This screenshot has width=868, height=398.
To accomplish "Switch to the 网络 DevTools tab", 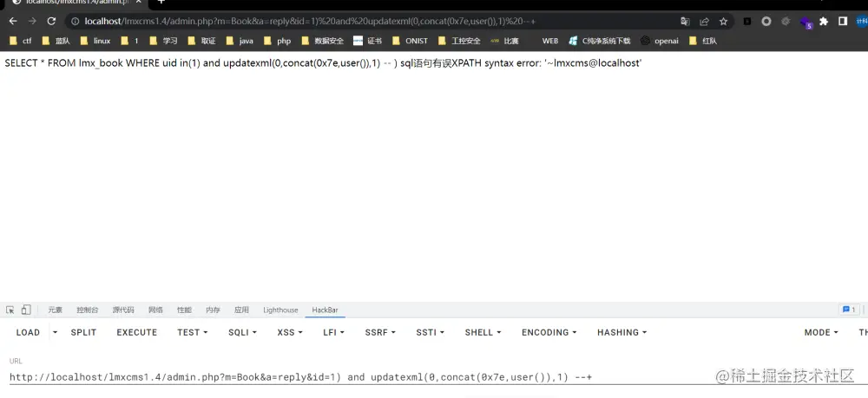I will coord(155,310).
